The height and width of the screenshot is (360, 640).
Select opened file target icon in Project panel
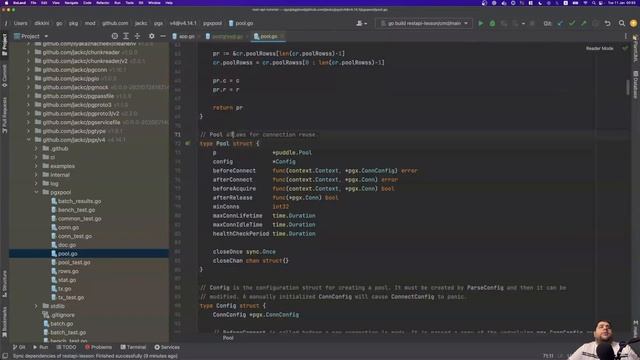point(115,36)
